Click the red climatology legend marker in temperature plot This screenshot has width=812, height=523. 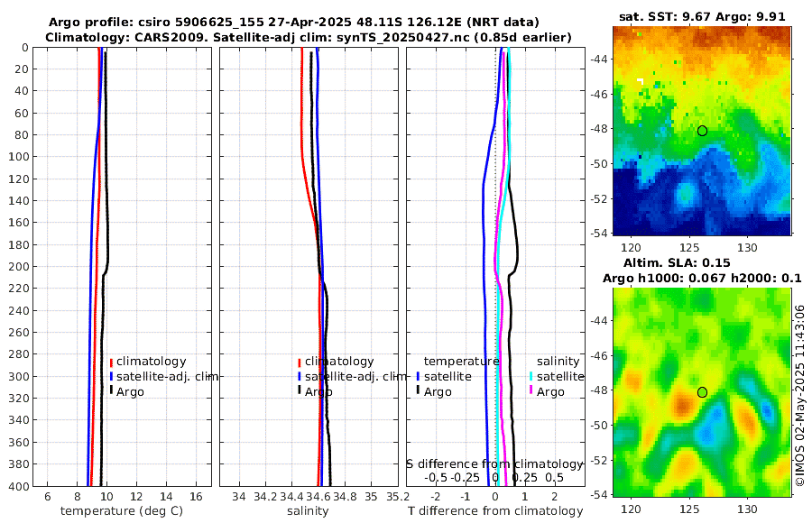[111, 362]
